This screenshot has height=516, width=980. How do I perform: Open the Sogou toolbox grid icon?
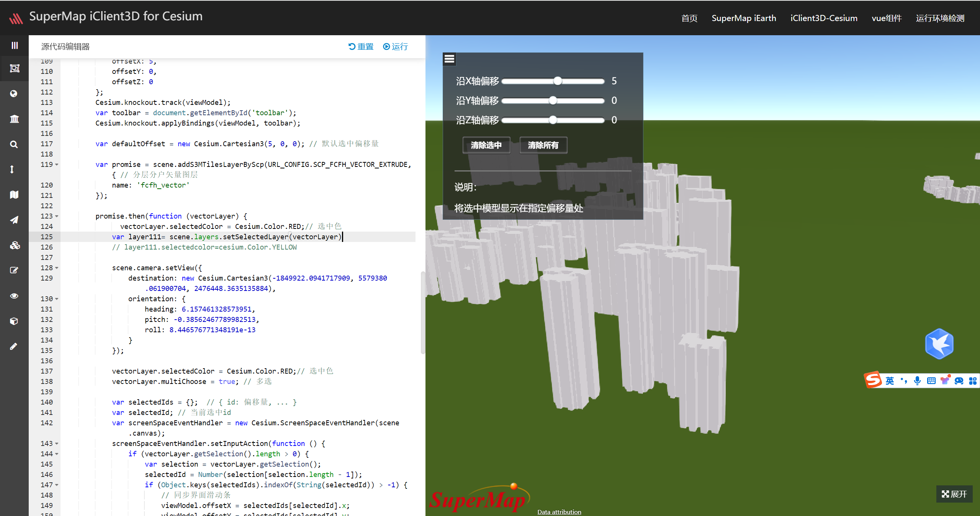(973, 380)
